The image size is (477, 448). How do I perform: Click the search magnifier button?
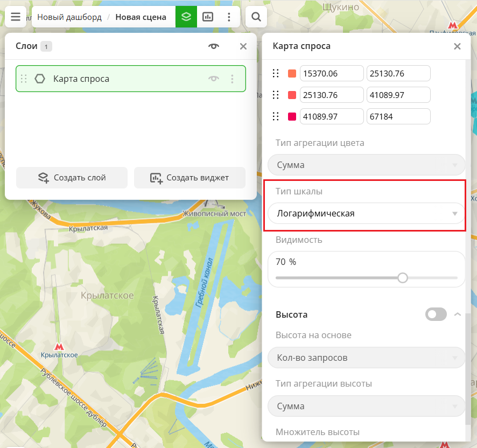(256, 17)
